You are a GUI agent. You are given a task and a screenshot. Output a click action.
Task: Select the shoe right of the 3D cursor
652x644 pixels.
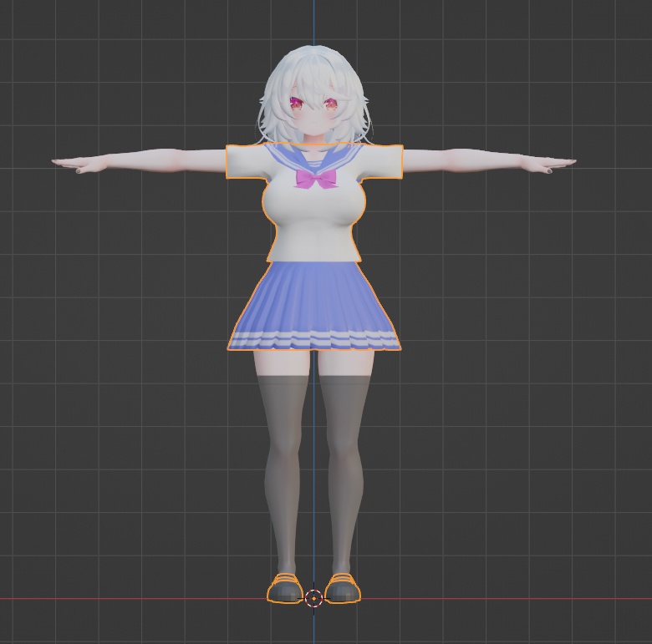tap(343, 589)
